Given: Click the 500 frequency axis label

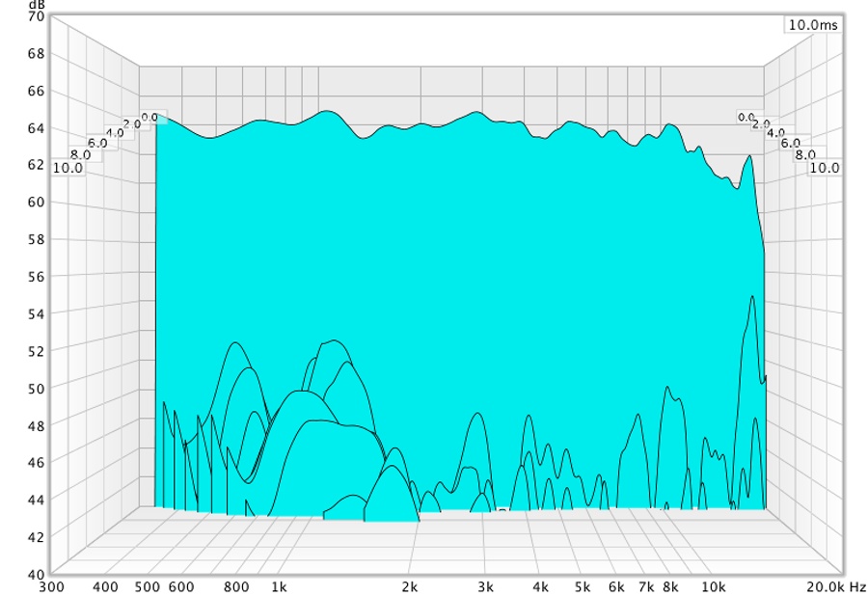Looking at the screenshot, I should (x=148, y=587).
